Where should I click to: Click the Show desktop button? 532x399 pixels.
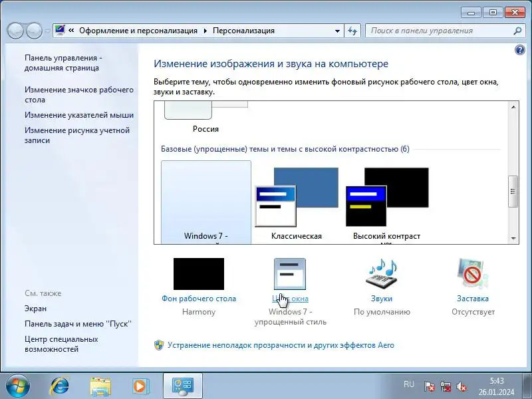(527, 386)
